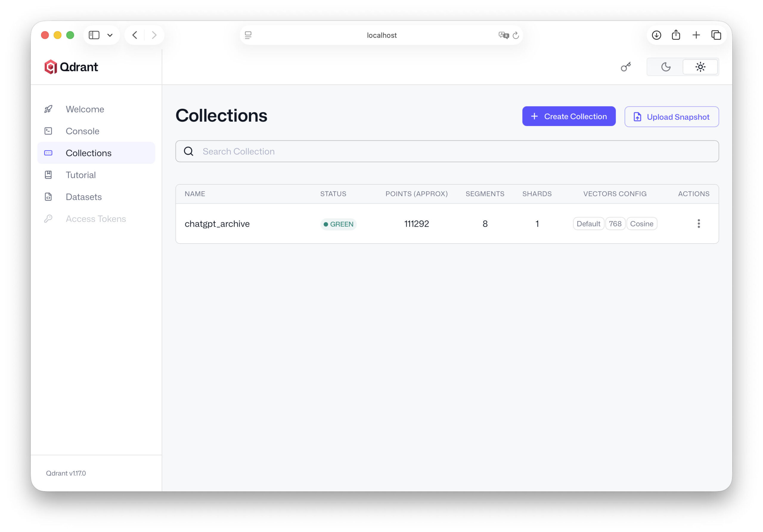Open the actions menu for chatgpt_archive
Viewport: 763px width, 532px height.
[699, 223]
